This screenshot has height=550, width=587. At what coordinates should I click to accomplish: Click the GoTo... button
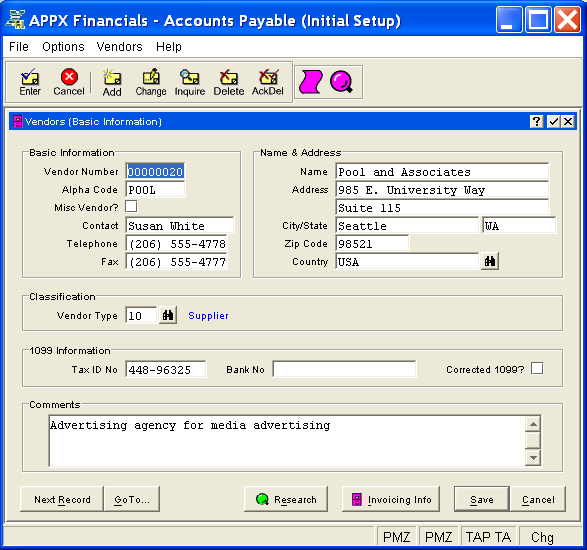[x=132, y=499]
